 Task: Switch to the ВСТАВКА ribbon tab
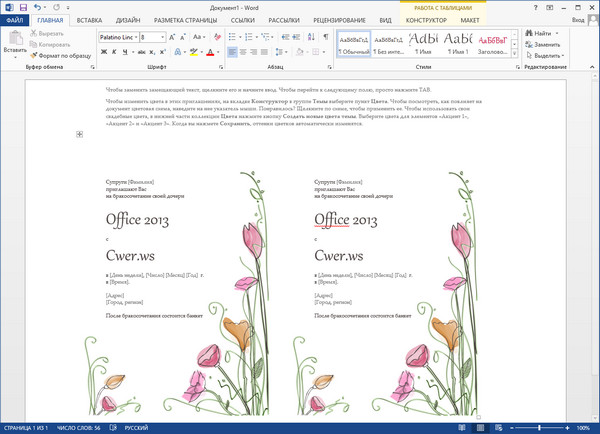pyautogui.click(x=88, y=19)
